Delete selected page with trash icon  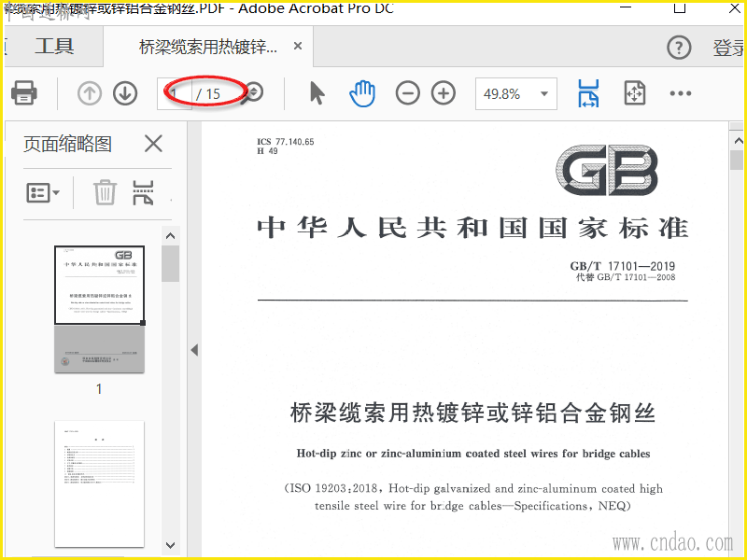105,192
